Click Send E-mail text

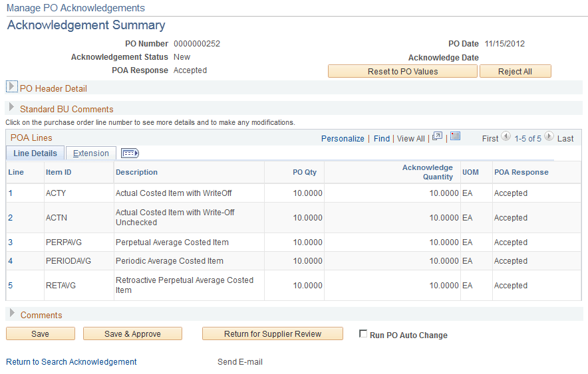tap(240, 362)
